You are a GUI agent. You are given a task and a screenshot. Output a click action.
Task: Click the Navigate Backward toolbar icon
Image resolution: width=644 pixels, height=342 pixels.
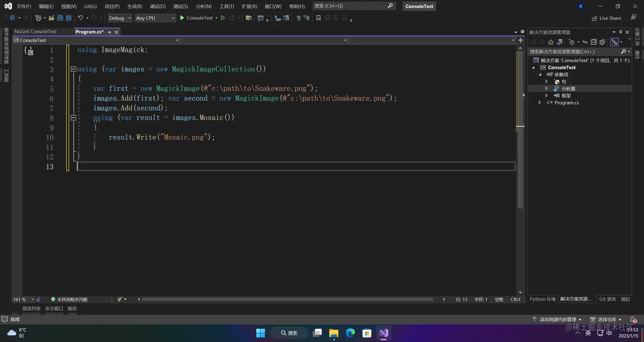12,18
